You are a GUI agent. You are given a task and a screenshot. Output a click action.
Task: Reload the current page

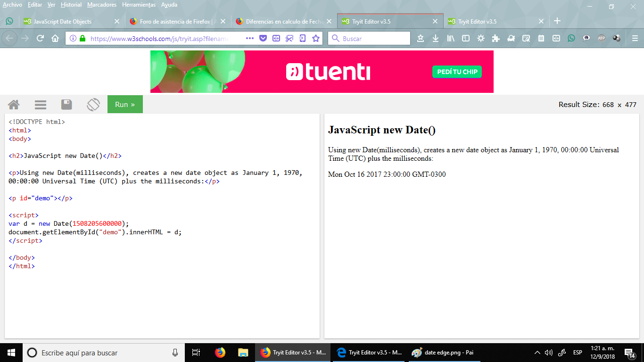40,39
